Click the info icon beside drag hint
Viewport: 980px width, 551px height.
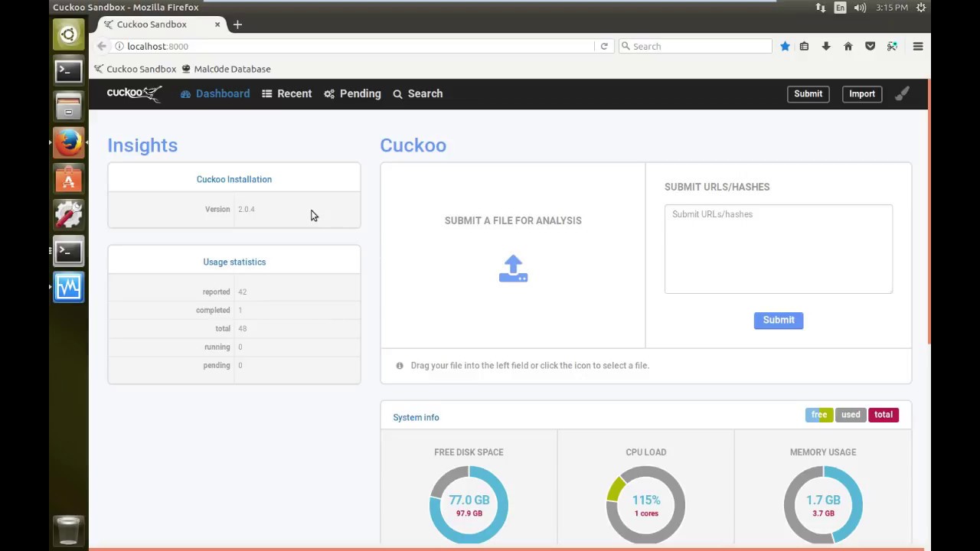click(400, 366)
